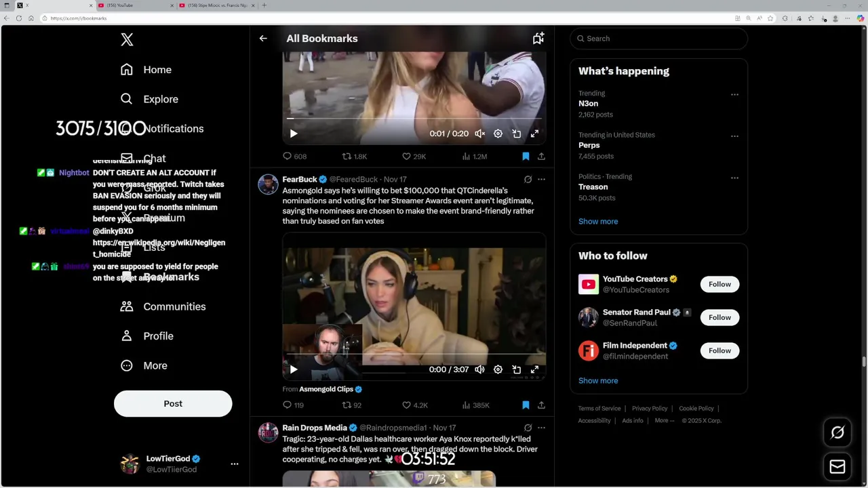Image resolution: width=868 pixels, height=488 pixels.
Task: Enter fullscreen on the top video
Action: 534,134
